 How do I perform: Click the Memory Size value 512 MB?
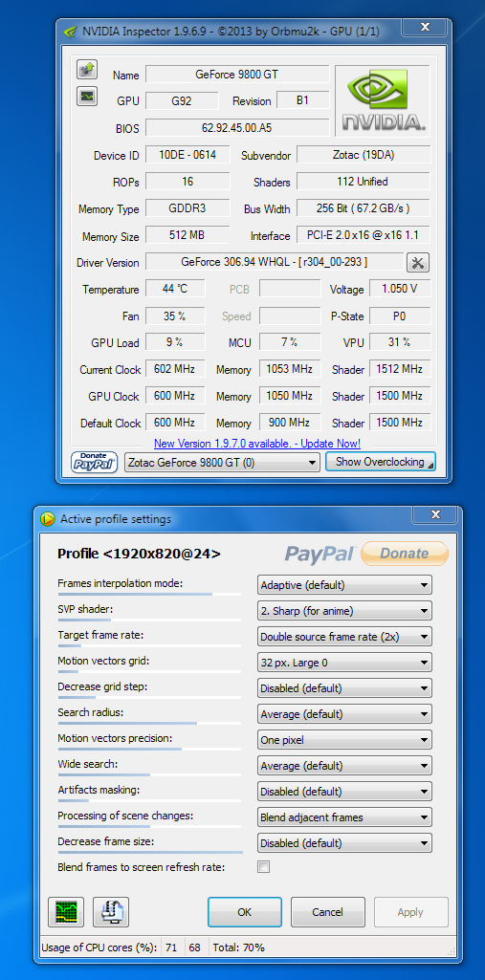point(187,235)
